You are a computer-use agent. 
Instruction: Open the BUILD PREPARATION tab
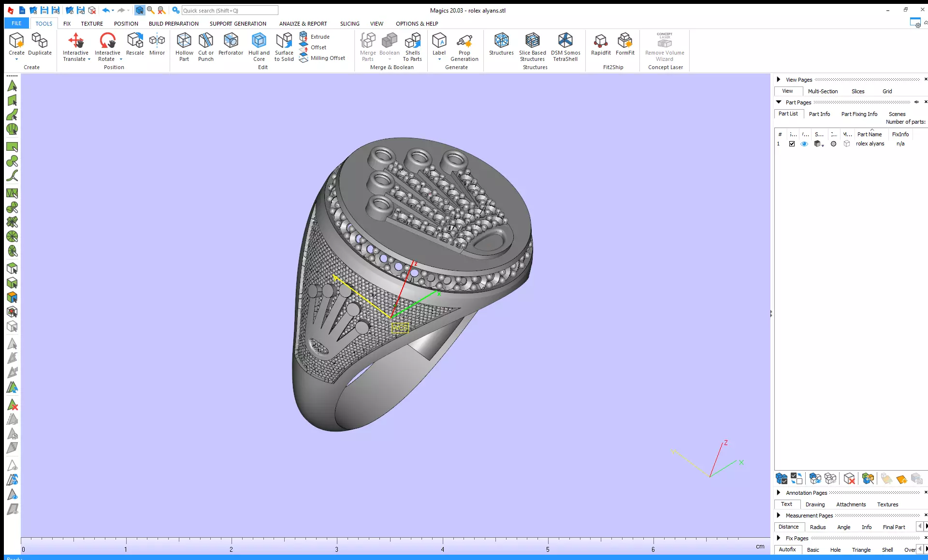tap(174, 23)
